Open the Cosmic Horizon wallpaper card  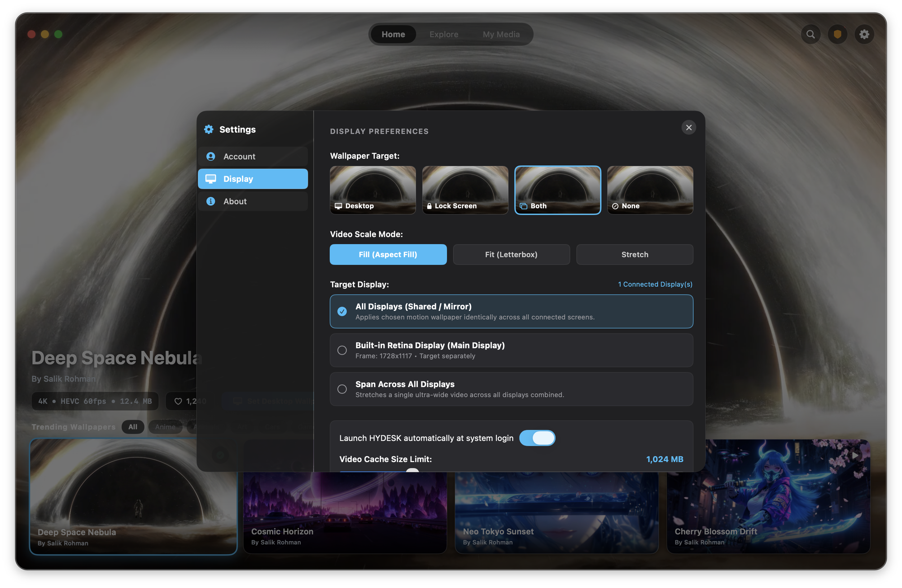pyautogui.click(x=345, y=497)
